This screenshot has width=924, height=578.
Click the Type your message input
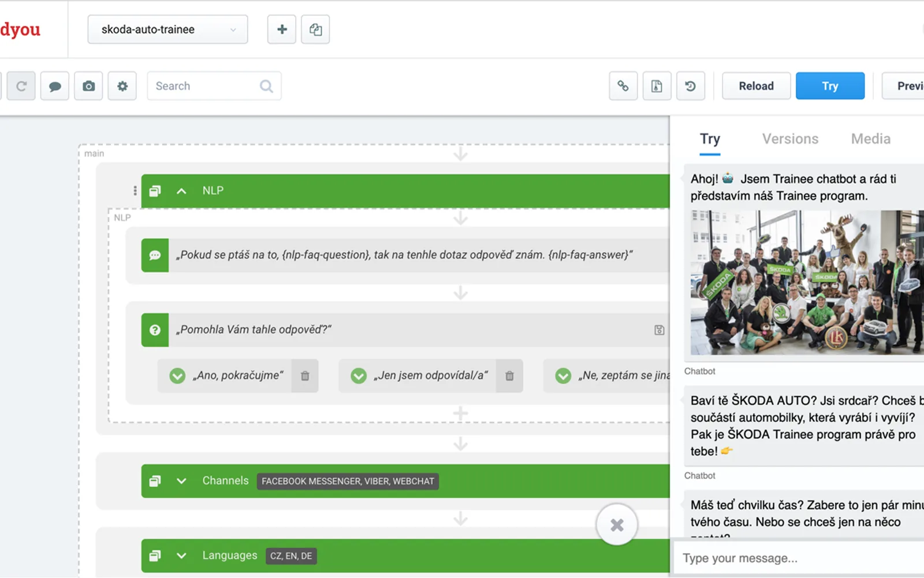(798, 558)
